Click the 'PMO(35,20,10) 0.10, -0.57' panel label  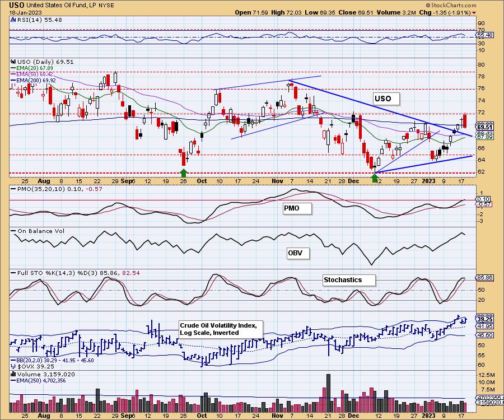pos(56,189)
